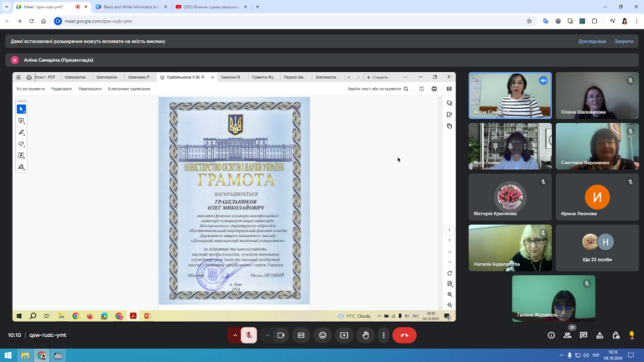Open Усі інструменти in shared Acrobat window

point(30,89)
